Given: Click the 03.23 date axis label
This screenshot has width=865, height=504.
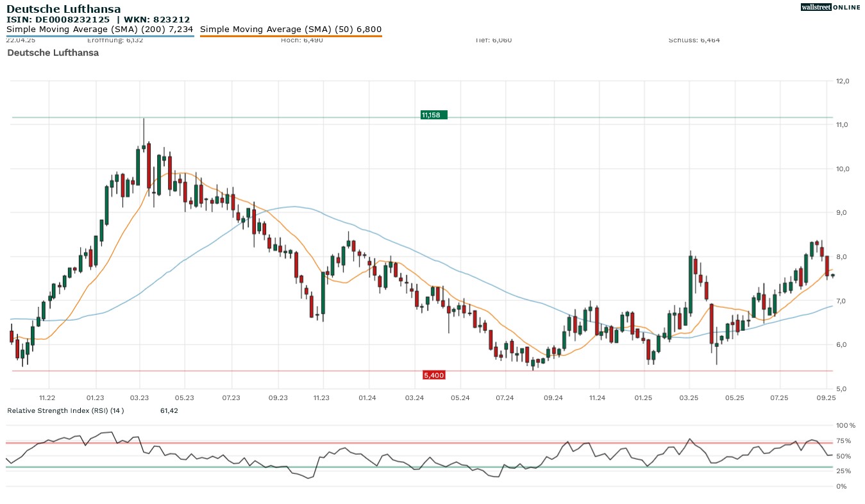Looking at the screenshot, I should point(139,398).
